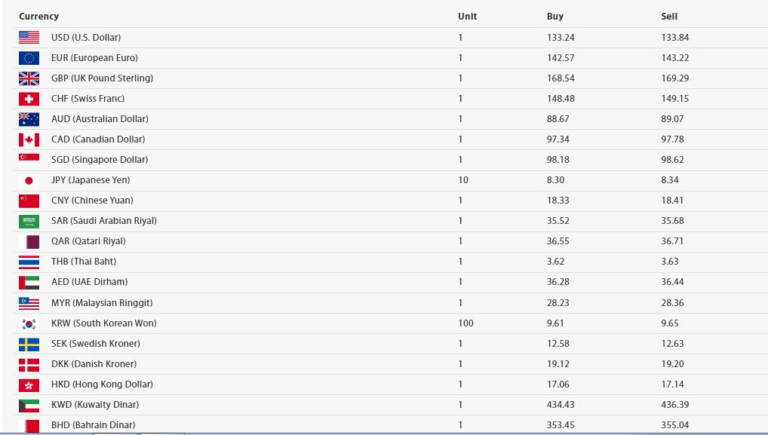The height and width of the screenshot is (435, 768).
Task: Click the European Union flag icon
Action: 28,58
